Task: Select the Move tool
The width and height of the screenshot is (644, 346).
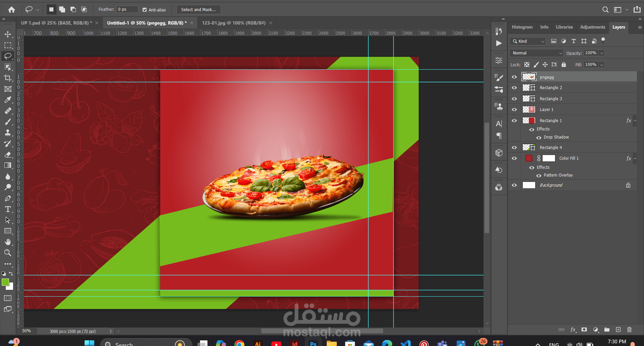Action: [8, 34]
